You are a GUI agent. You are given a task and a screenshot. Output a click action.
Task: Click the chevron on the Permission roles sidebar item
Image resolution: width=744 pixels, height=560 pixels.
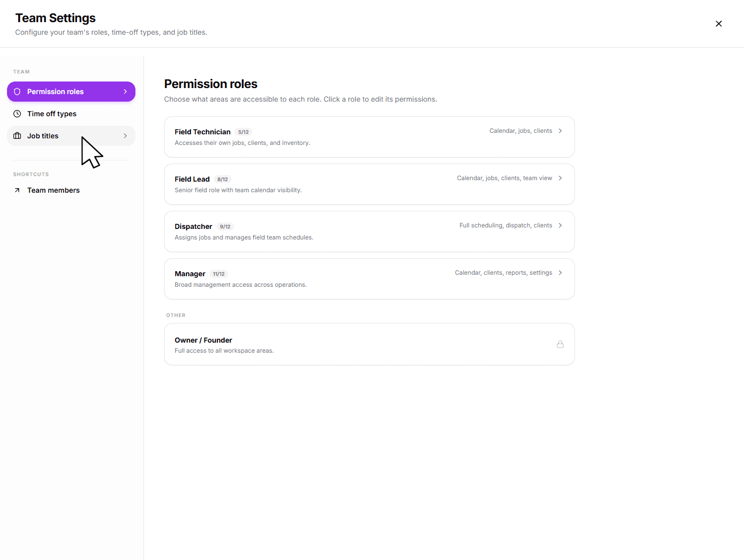pos(124,91)
